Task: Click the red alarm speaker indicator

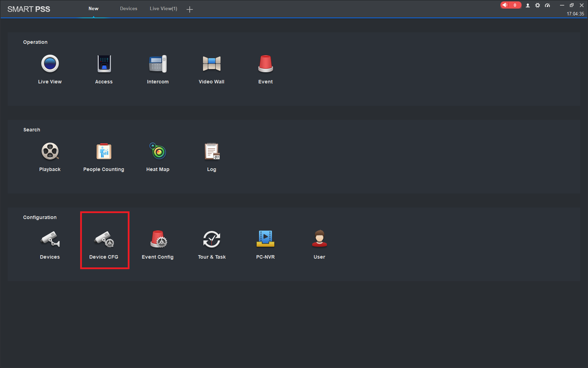Action: point(511,5)
